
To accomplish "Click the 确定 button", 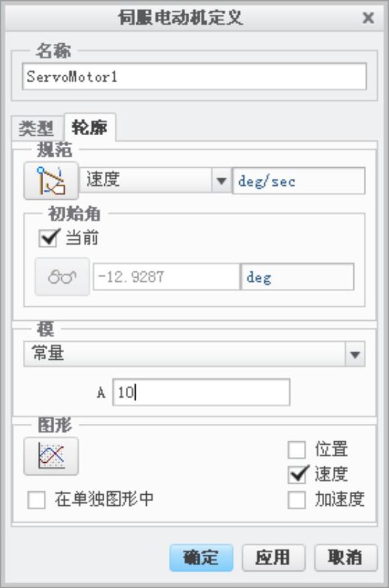I will click(201, 558).
